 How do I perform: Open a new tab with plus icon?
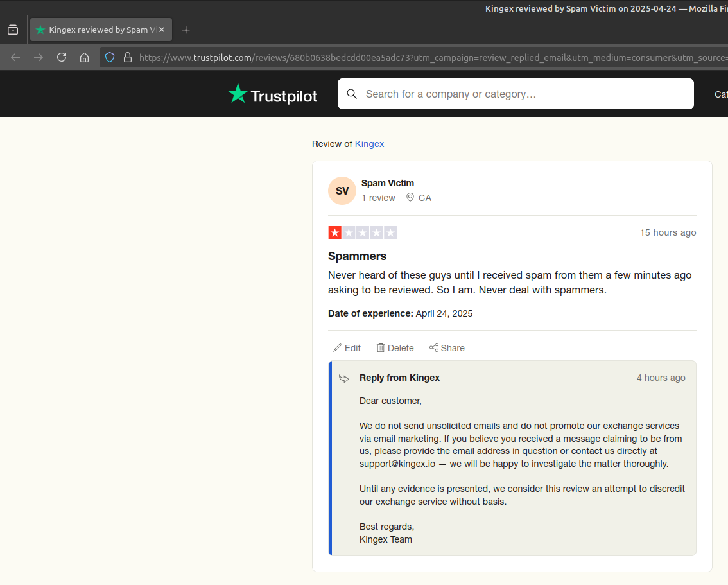[186, 30]
